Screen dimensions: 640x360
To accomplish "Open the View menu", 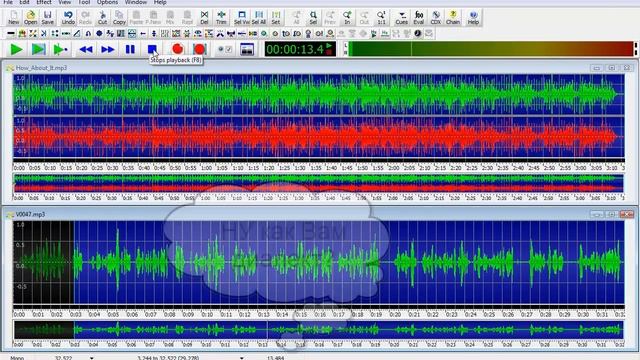I will [64, 2].
